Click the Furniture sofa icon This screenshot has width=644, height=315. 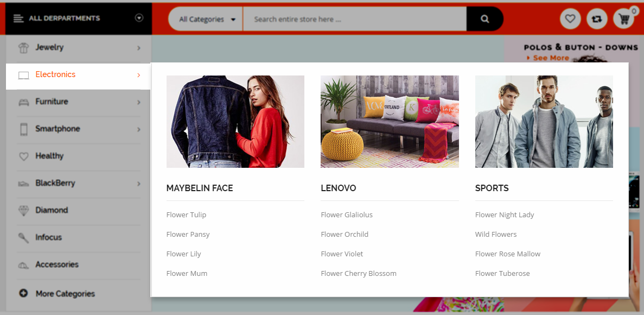click(23, 103)
